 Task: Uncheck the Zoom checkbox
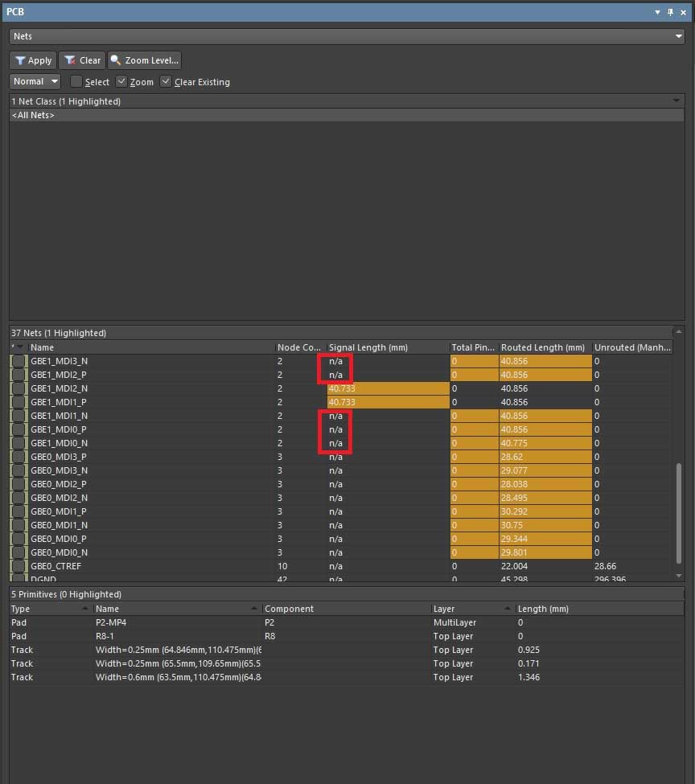pyautogui.click(x=121, y=82)
